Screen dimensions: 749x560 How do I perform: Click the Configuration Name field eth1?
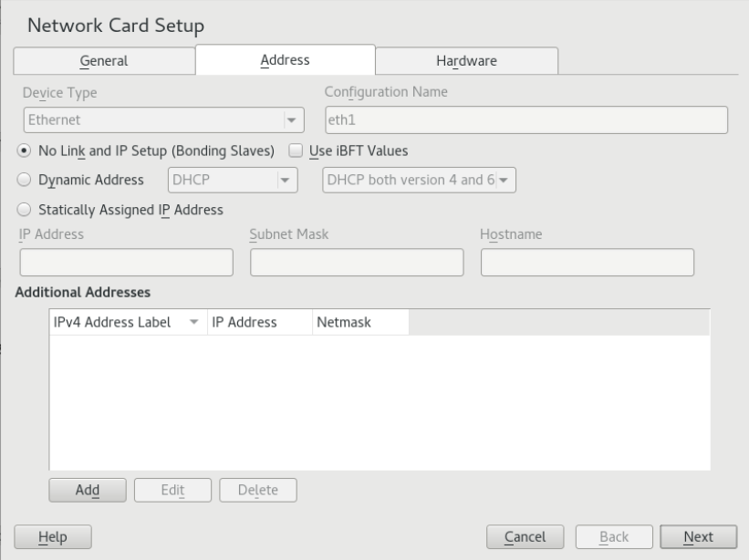[x=525, y=119]
